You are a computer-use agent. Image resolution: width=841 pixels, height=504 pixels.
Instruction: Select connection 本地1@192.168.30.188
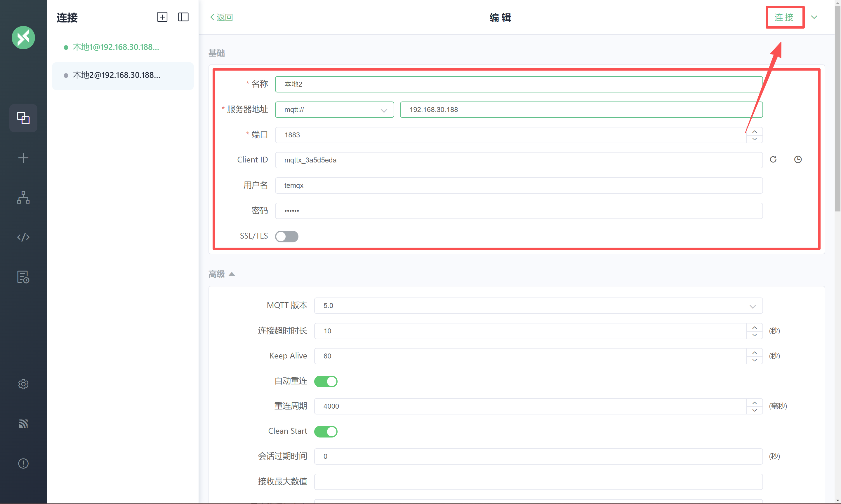click(x=116, y=47)
